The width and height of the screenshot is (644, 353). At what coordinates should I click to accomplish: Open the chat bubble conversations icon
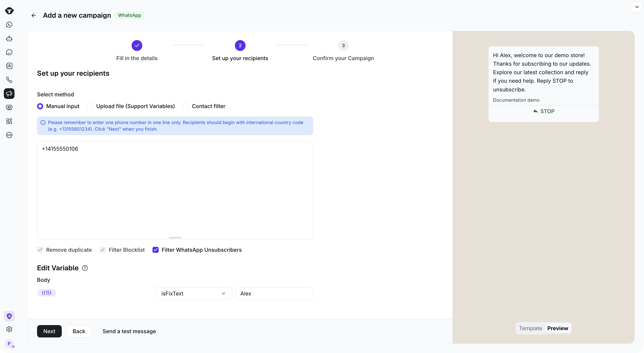9,52
